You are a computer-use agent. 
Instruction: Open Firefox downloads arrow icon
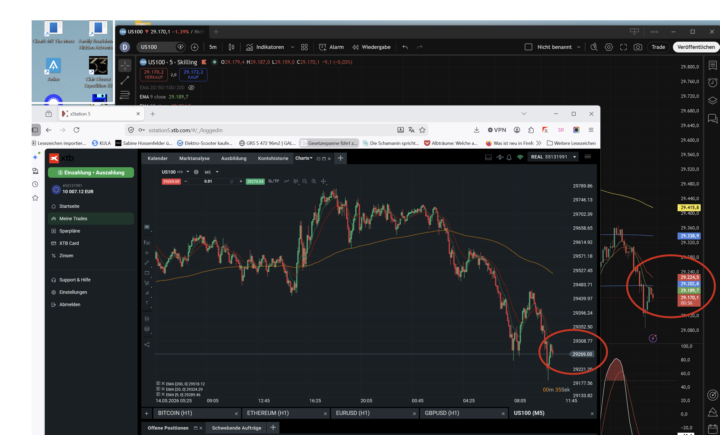477,130
